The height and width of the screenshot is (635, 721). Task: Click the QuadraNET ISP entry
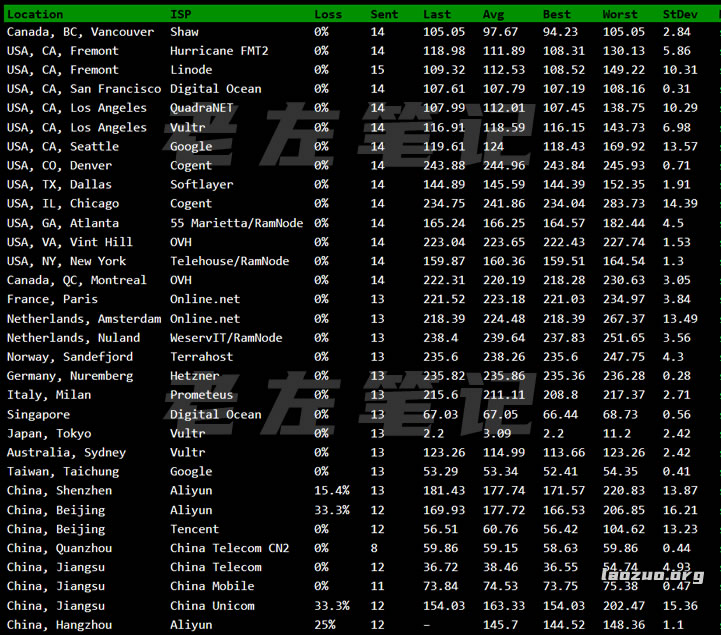(x=201, y=108)
